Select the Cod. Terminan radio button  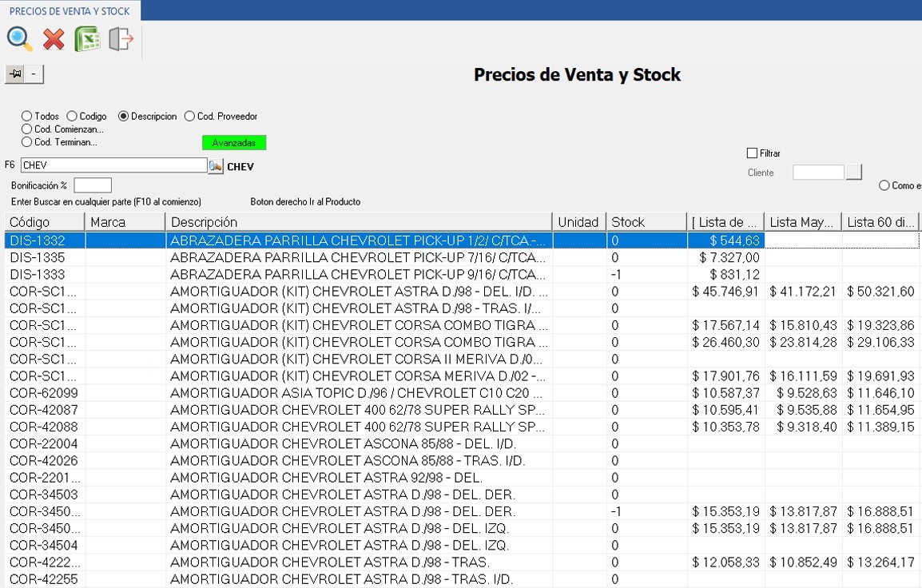click(26, 141)
